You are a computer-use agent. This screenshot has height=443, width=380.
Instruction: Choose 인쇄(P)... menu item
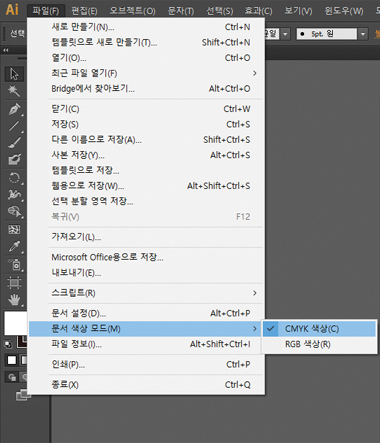(x=147, y=364)
